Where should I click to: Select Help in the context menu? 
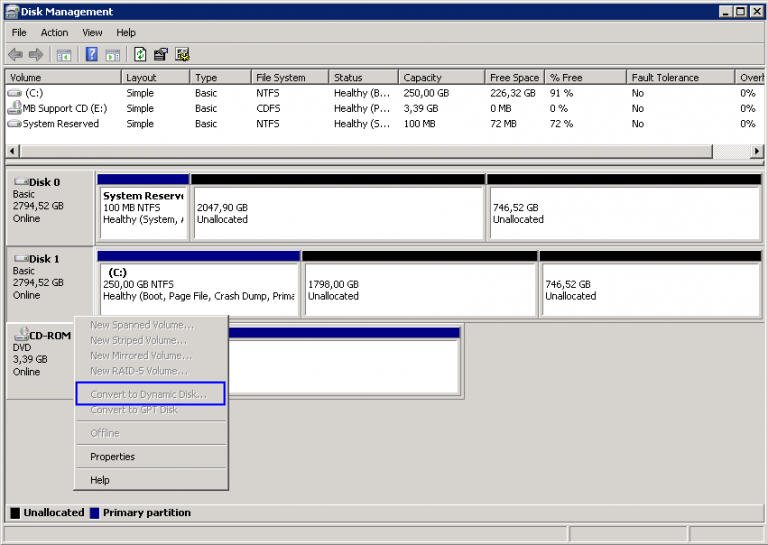tap(100, 480)
